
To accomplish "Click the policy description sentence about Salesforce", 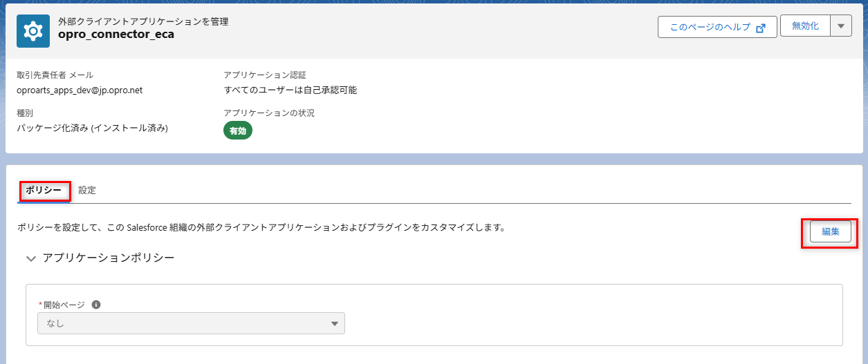I will pos(261,227).
